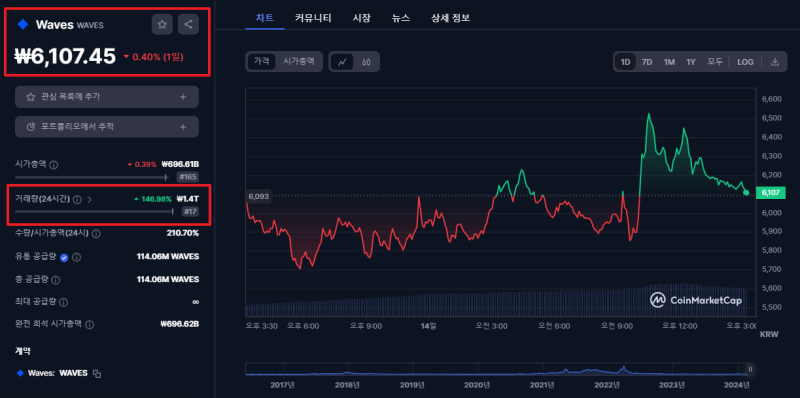Select the 가격 price toggle
The image size is (800, 398).
261,62
